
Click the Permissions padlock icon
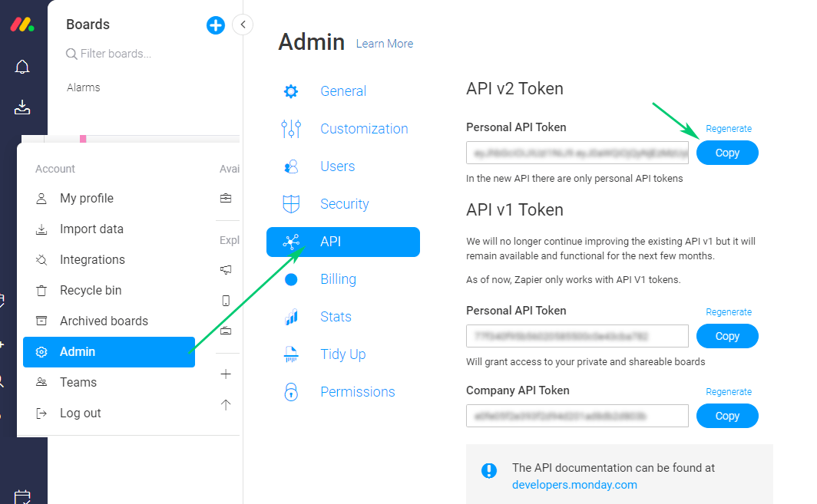(291, 392)
